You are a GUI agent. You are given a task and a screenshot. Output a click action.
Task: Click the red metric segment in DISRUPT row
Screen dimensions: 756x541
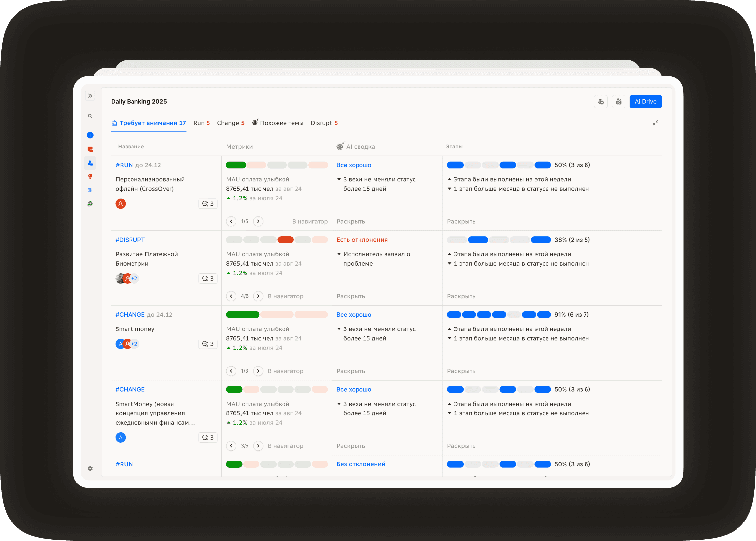click(285, 240)
